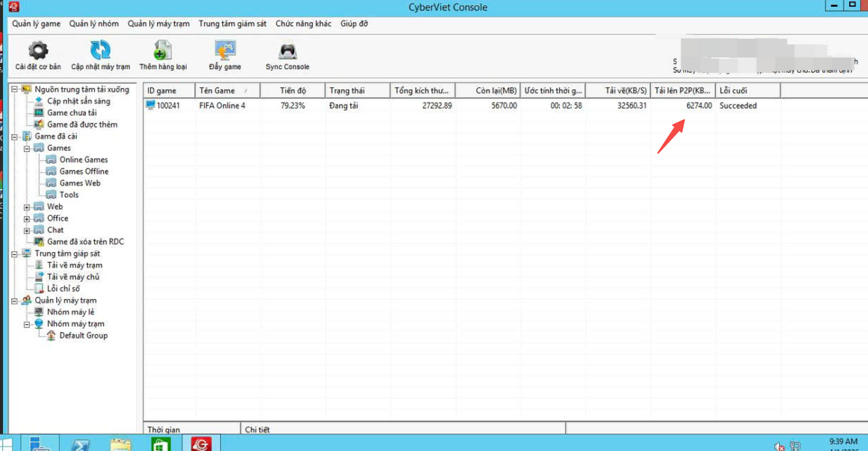Sort by Tiến độ column header
The height and width of the screenshot is (451, 868).
293,91
